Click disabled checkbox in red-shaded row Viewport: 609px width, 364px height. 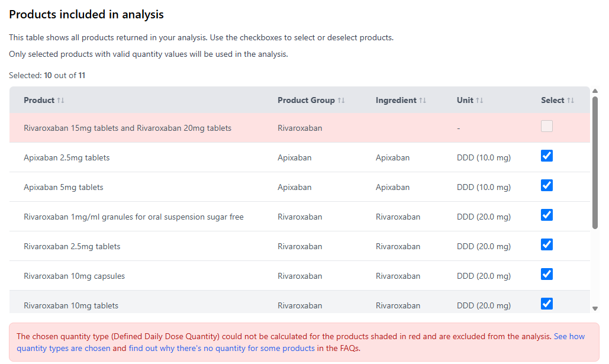tap(547, 126)
